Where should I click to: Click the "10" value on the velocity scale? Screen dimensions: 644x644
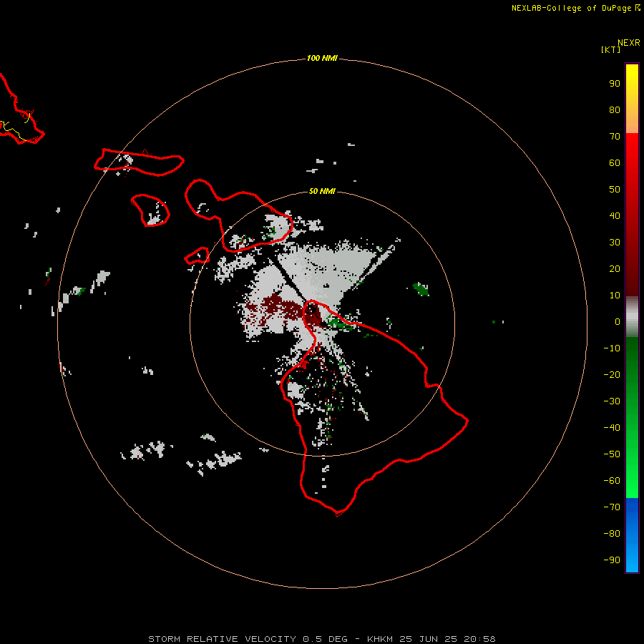pyautogui.click(x=615, y=296)
